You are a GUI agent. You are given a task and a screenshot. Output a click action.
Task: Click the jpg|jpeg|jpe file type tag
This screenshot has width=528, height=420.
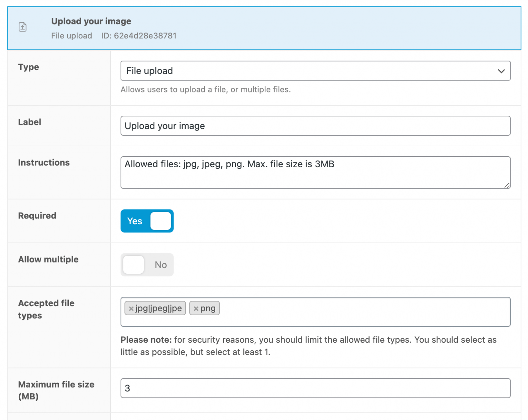click(x=158, y=308)
